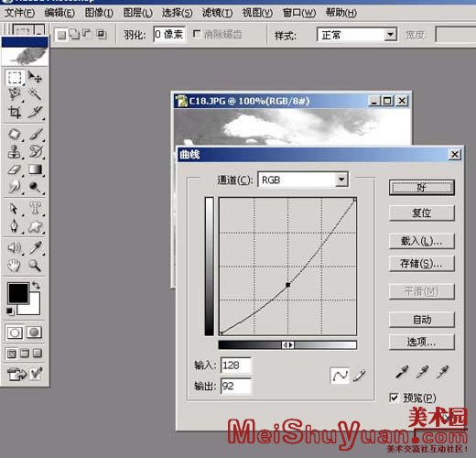The height and width of the screenshot is (458, 476).
Task: Reset default foreground and background colors
Action: (10, 311)
